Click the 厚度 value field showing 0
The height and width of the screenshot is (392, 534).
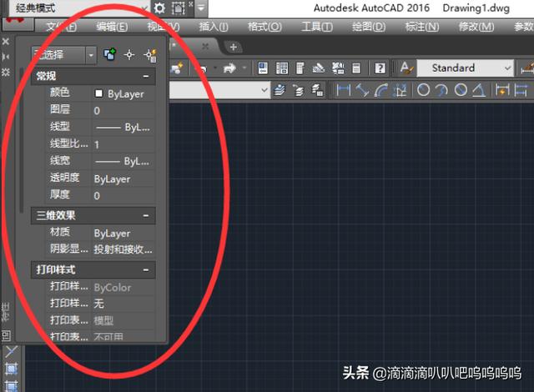[x=123, y=196]
